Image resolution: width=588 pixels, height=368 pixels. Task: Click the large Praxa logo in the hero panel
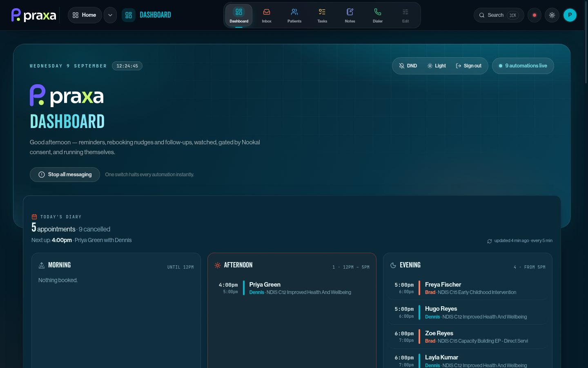coord(67,95)
